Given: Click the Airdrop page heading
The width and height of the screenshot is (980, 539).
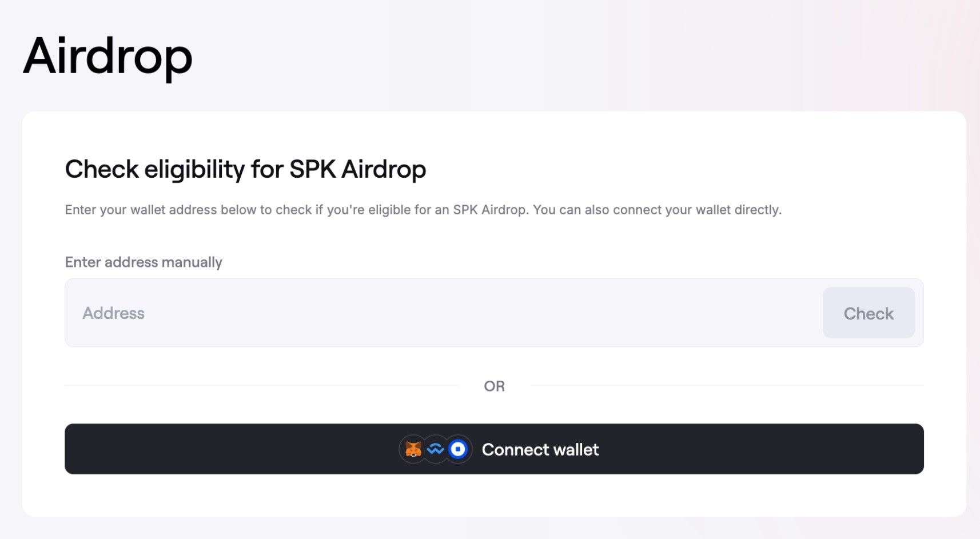Looking at the screenshot, I should (x=107, y=56).
